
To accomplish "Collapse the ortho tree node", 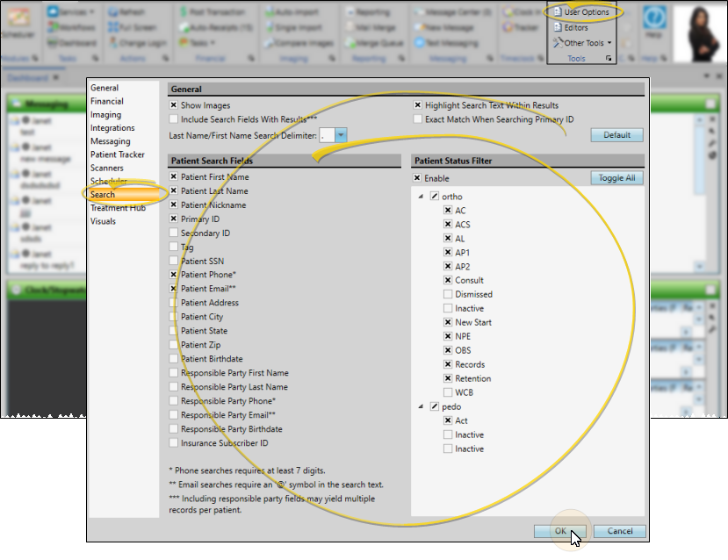I will (x=421, y=197).
